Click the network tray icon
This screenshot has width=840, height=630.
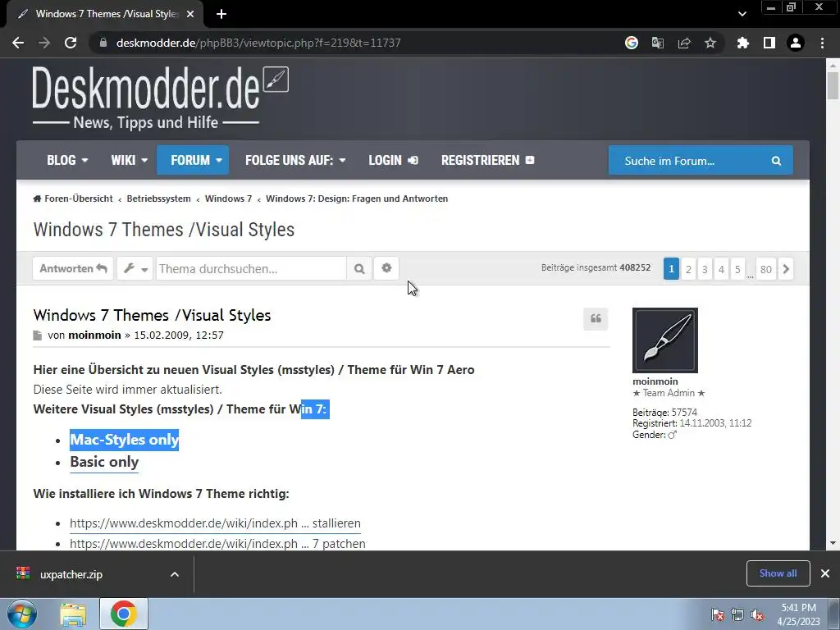pyautogui.click(x=737, y=614)
